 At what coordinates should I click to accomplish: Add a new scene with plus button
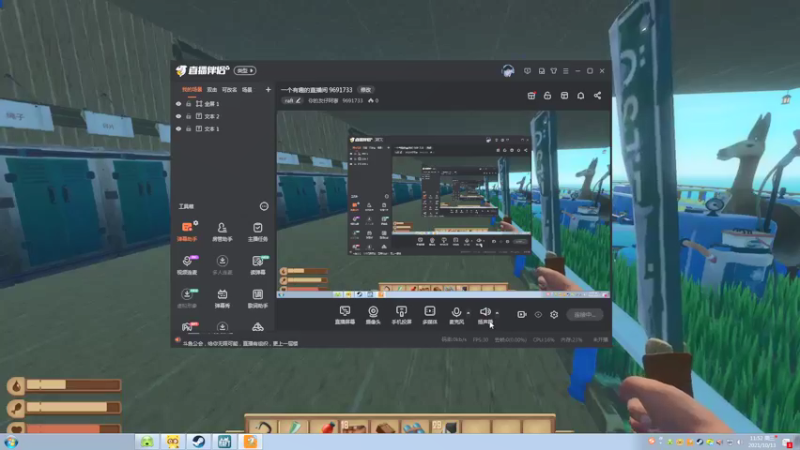(268, 90)
